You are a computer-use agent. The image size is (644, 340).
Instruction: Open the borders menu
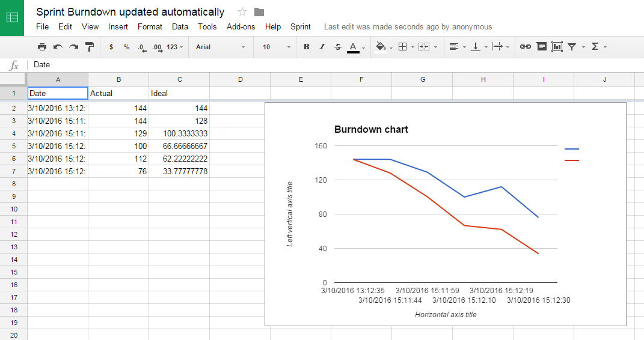coord(403,47)
